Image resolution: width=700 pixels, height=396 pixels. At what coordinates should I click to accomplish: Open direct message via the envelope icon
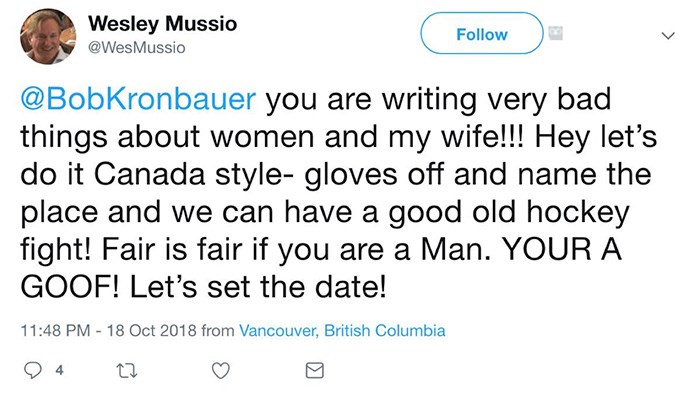(314, 371)
